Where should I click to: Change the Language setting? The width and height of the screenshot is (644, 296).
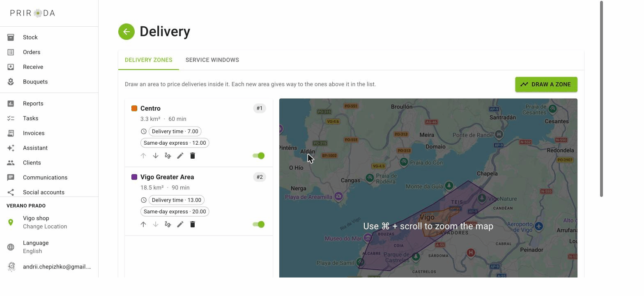pos(49,247)
